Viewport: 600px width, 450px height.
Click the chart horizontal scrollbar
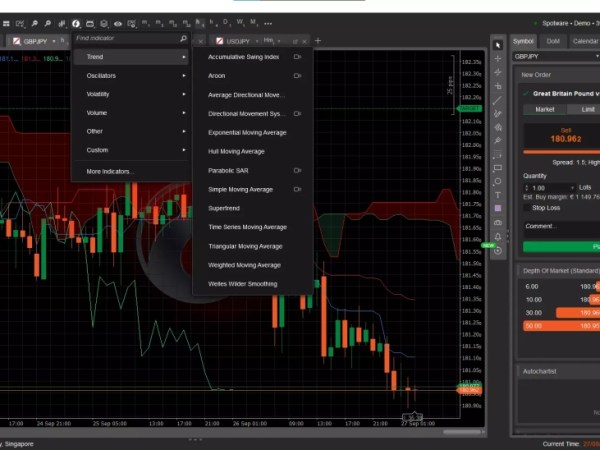pyautogui.click(x=462, y=432)
